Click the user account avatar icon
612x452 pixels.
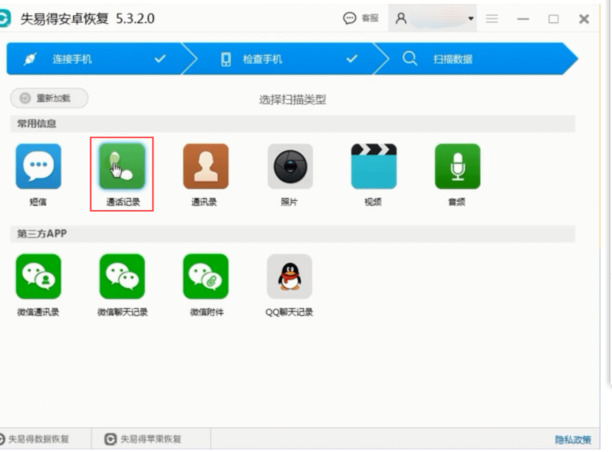pos(401,18)
